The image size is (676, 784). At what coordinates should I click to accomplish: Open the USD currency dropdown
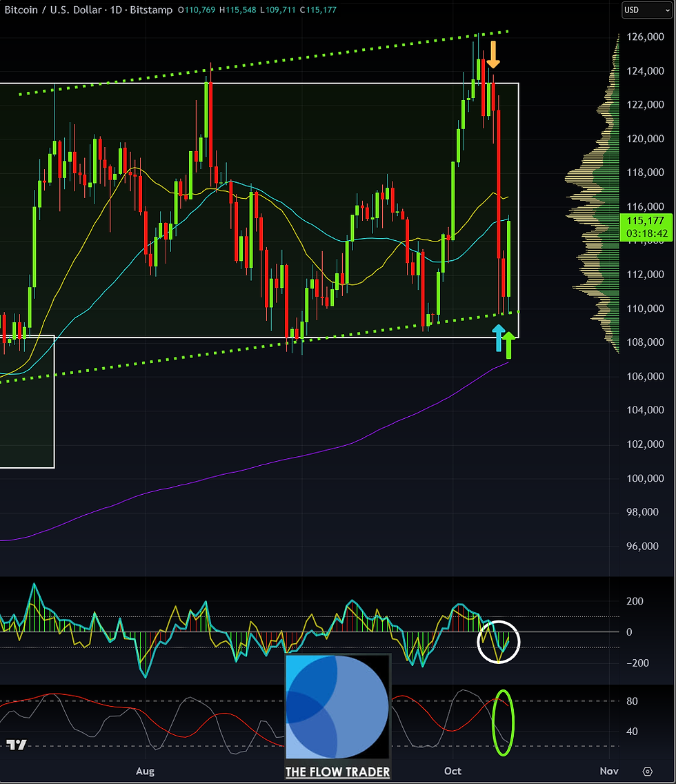click(x=647, y=10)
